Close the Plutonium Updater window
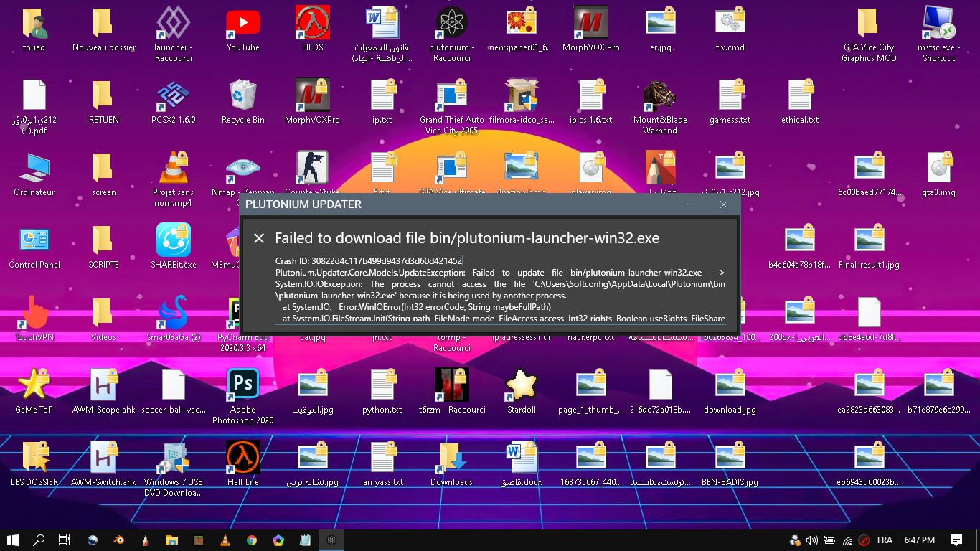This screenshot has width=980, height=551. pos(724,204)
